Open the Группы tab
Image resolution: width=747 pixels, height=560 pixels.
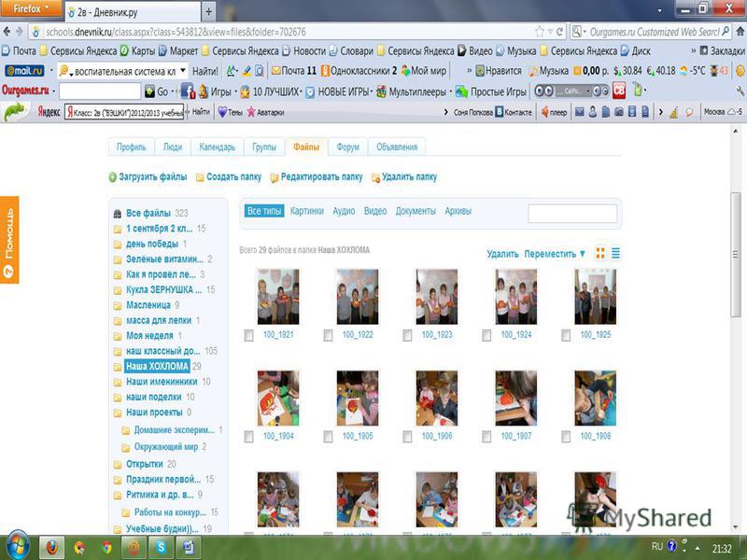coord(264,147)
